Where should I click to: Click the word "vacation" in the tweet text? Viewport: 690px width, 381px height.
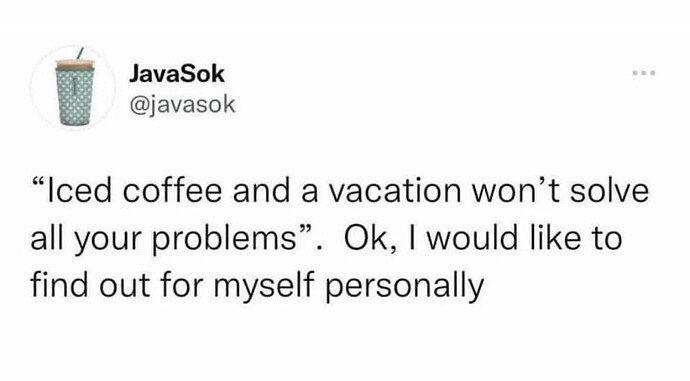pos(394,191)
